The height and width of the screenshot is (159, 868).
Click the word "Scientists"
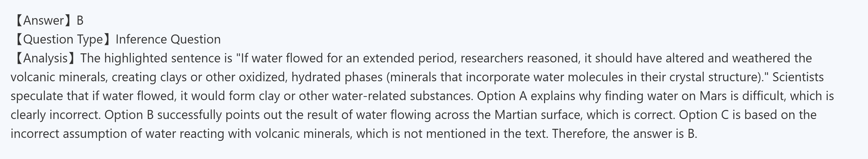tap(797, 77)
